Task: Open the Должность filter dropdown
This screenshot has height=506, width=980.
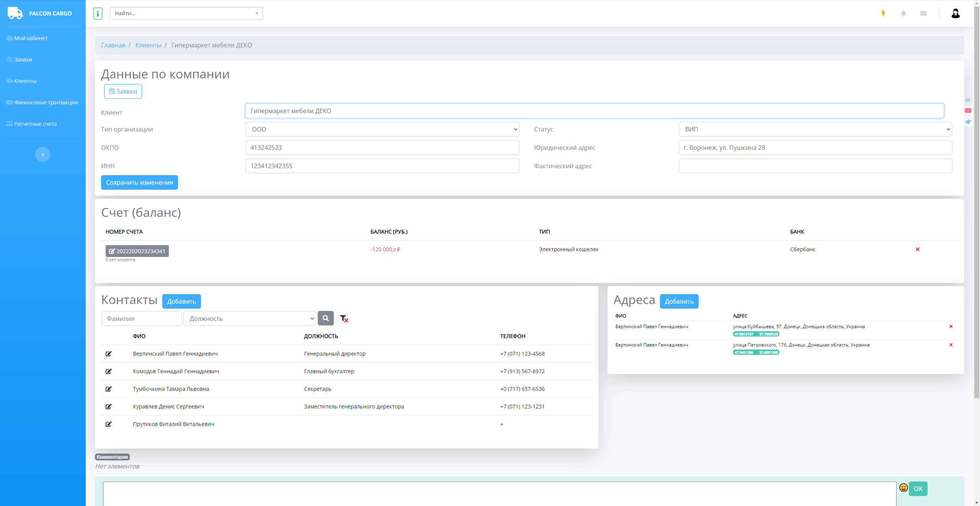Action: [x=250, y=319]
